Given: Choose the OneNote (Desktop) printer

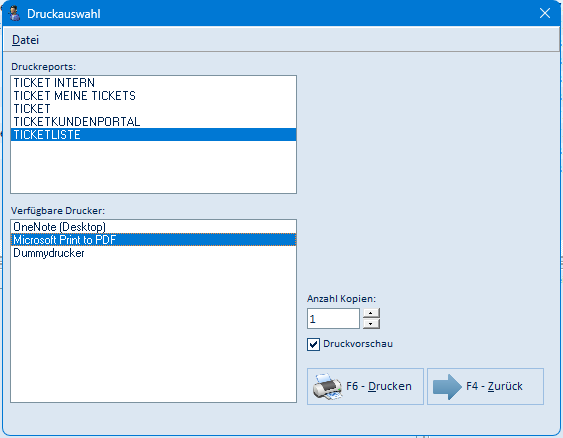Looking at the screenshot, I should click(153, 227).
